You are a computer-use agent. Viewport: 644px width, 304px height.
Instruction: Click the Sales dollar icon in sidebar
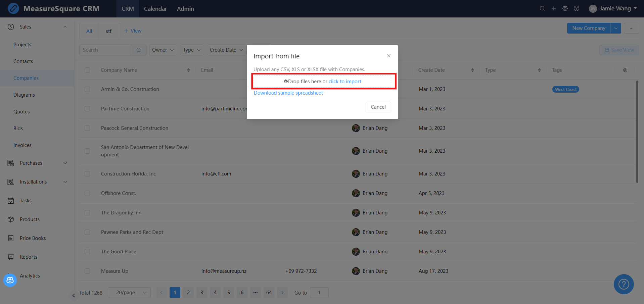(11, 27)
